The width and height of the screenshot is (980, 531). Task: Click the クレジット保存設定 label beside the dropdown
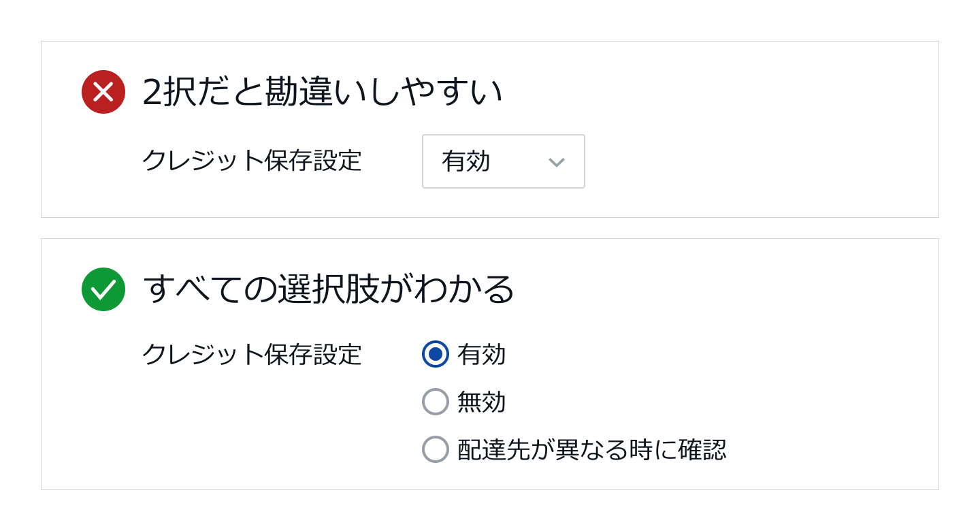252,161
